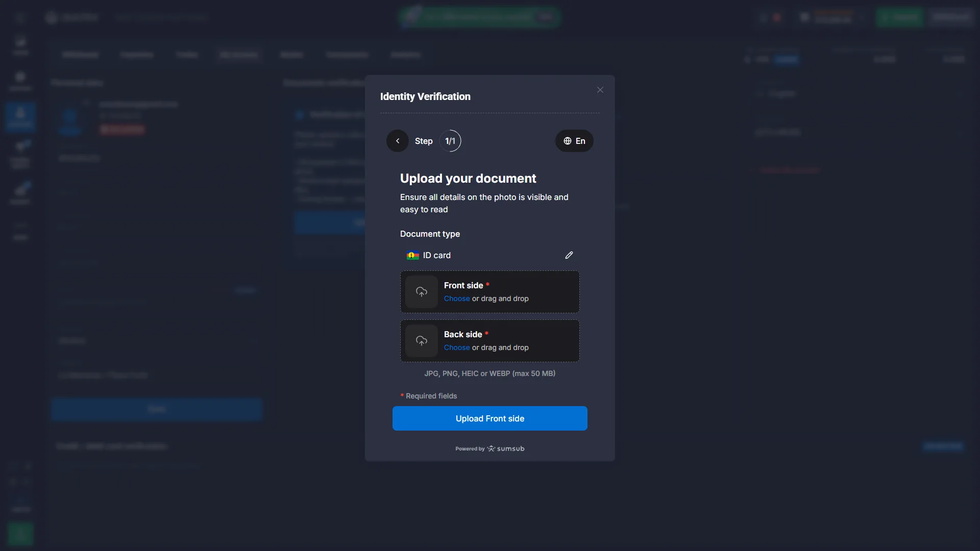
Task: Choose a file for Back side
Action: pyautogui.click(x=457, y=347)
